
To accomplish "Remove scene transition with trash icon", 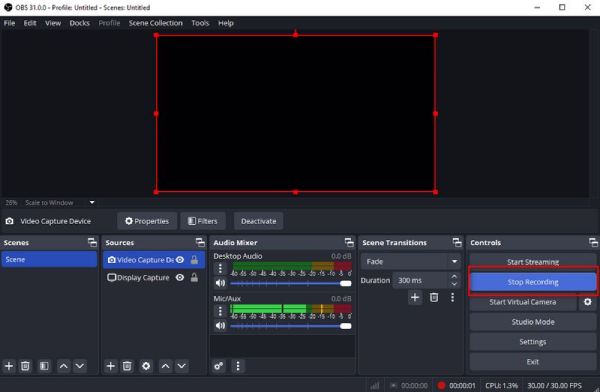I will (434, 297).
